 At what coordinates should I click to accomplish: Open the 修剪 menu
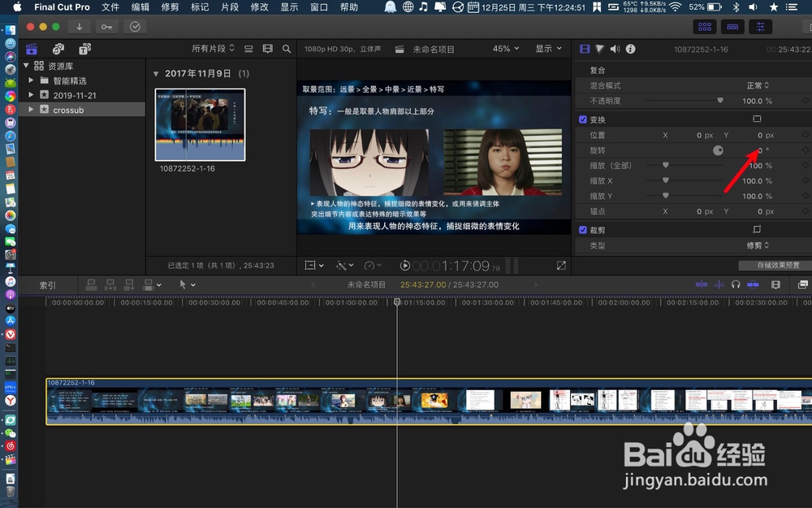pos(170,7)
